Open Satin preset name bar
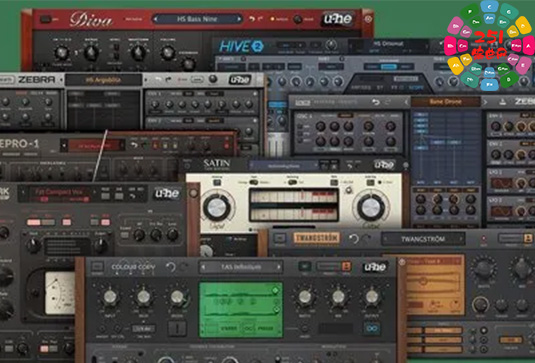535x363 pixels. click(x=284, y=166)
